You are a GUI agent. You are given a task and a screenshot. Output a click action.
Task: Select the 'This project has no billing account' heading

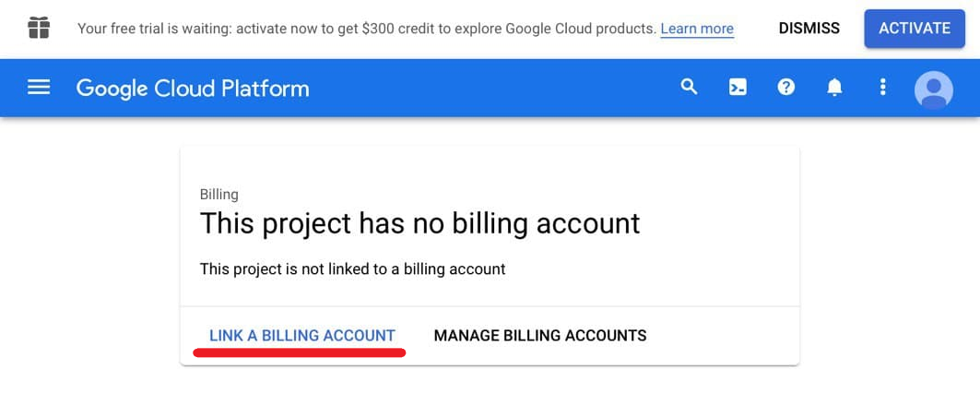point(420,223)
